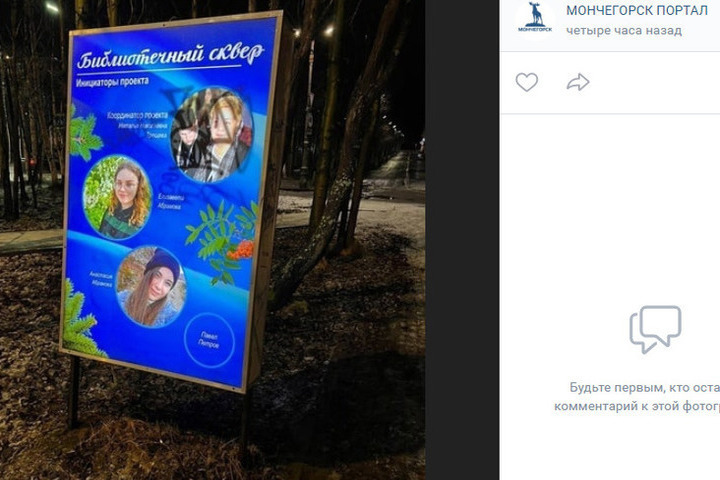This screenshot has width=720, height=480.
Task: Open the МОНЧЕГОРСК ПОРТАЛ community link
Action: pyautogui.click(x=636, y=11)
